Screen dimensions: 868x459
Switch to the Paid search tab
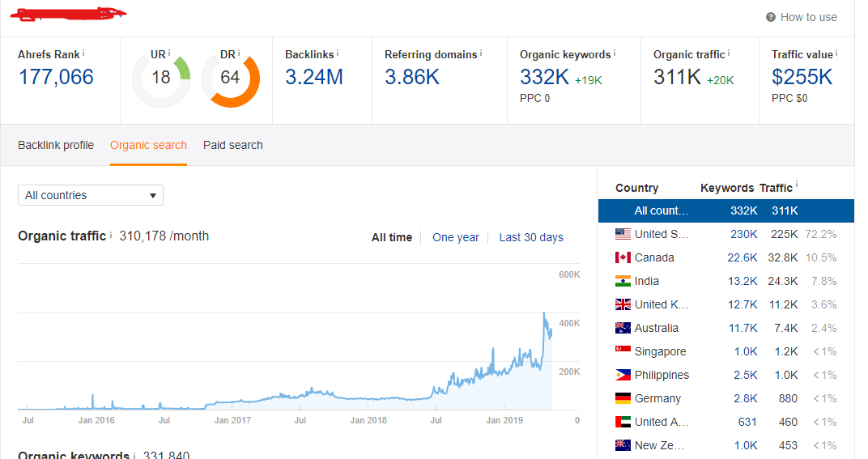pyautogui.click(x=232, y=145)
